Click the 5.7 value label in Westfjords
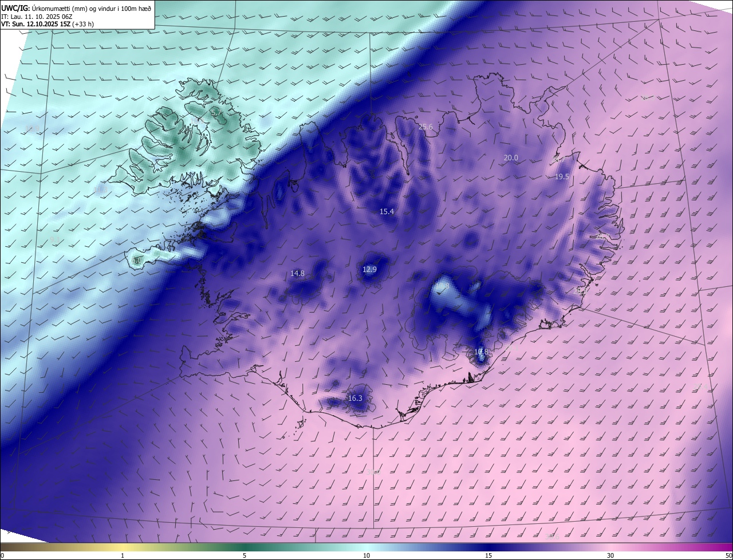The width and height of the screenshot is (733, 560). pyautogui.click(x=216, y=113)
